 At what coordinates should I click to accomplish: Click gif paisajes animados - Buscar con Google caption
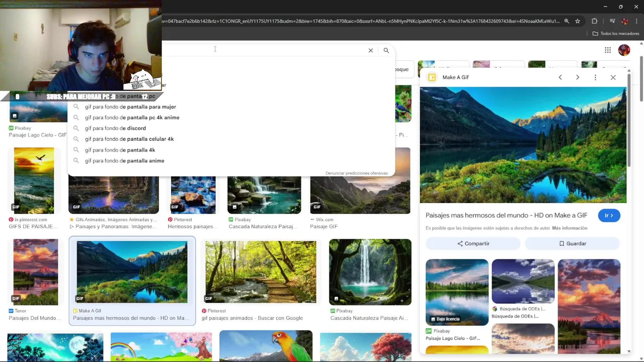[x=252, y=318]
